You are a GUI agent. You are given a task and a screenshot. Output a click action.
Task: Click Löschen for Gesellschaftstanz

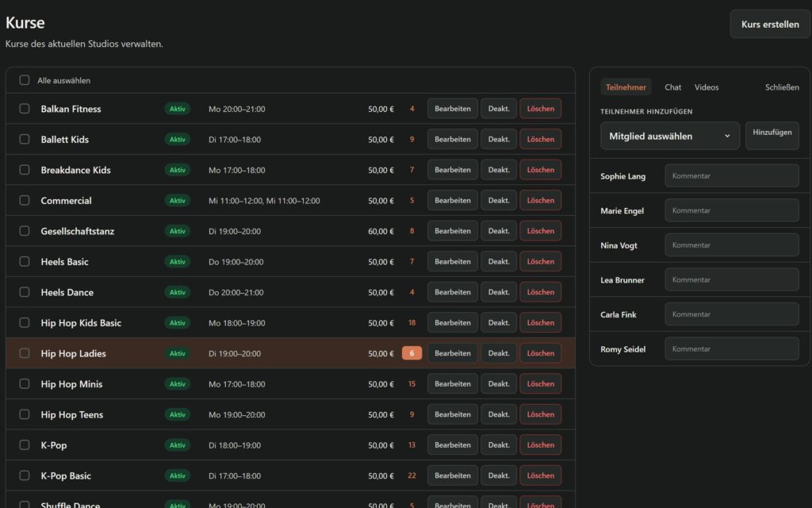point(541,231)
